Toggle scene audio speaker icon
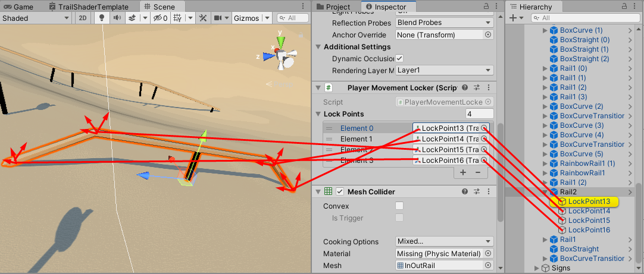 (117, 18)
